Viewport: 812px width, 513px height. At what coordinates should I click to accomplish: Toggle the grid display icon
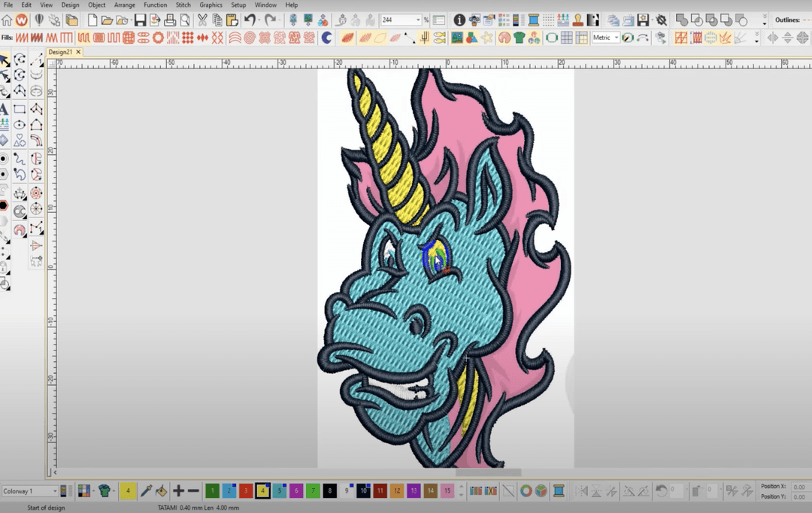pos(567,38)
